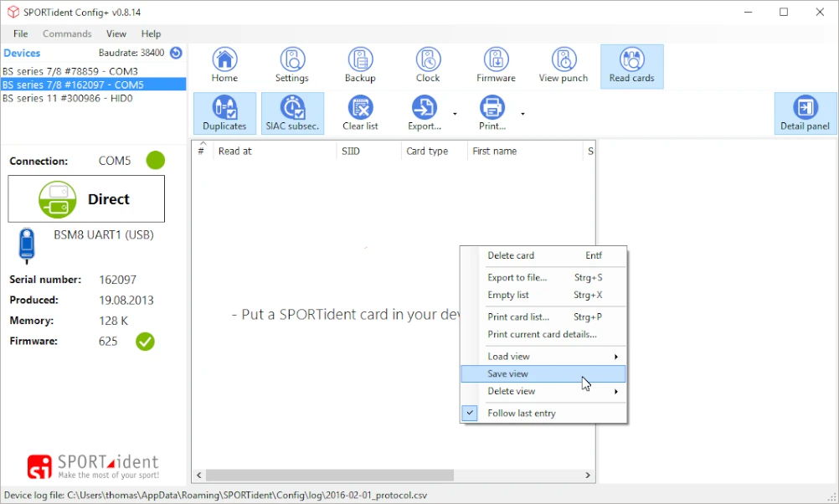Click the SPORTident logo
839x504 pixels.
(93, 466)
